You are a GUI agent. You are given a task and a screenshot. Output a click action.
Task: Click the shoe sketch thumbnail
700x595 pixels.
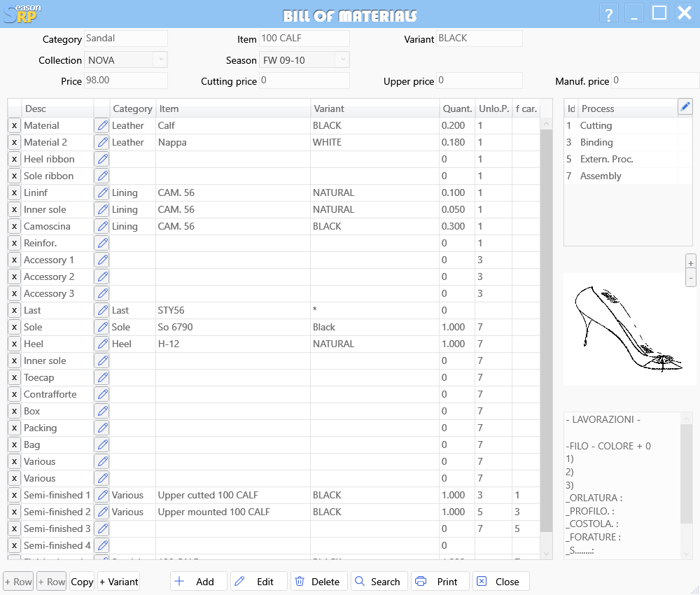[629, 329]
